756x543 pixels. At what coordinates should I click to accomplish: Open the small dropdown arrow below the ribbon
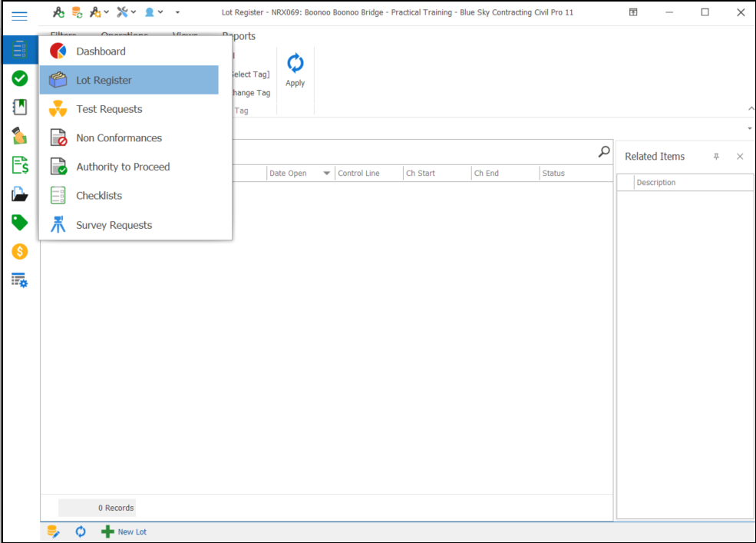click(x=750, y=128)
